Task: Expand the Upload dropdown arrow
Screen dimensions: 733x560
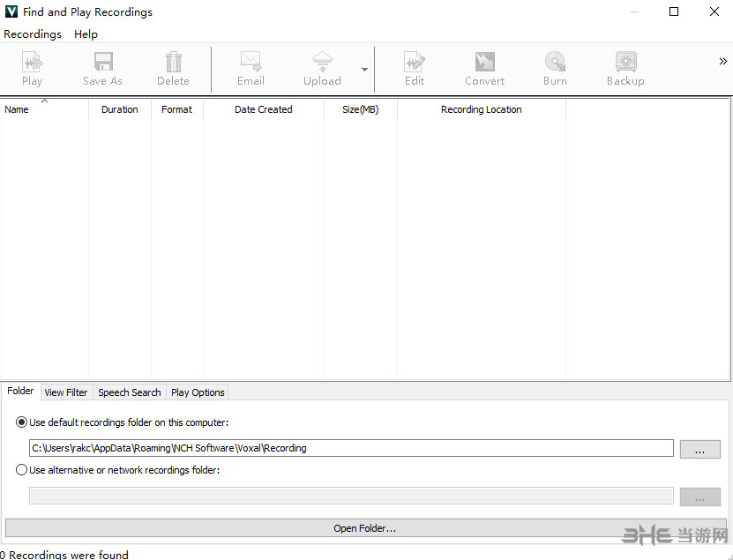Action: pos(364,70)
